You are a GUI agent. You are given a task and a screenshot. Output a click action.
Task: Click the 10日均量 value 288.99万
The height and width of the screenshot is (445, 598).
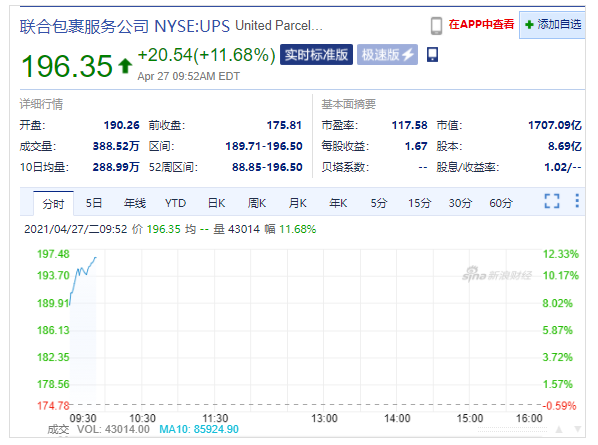click(116, 167)
